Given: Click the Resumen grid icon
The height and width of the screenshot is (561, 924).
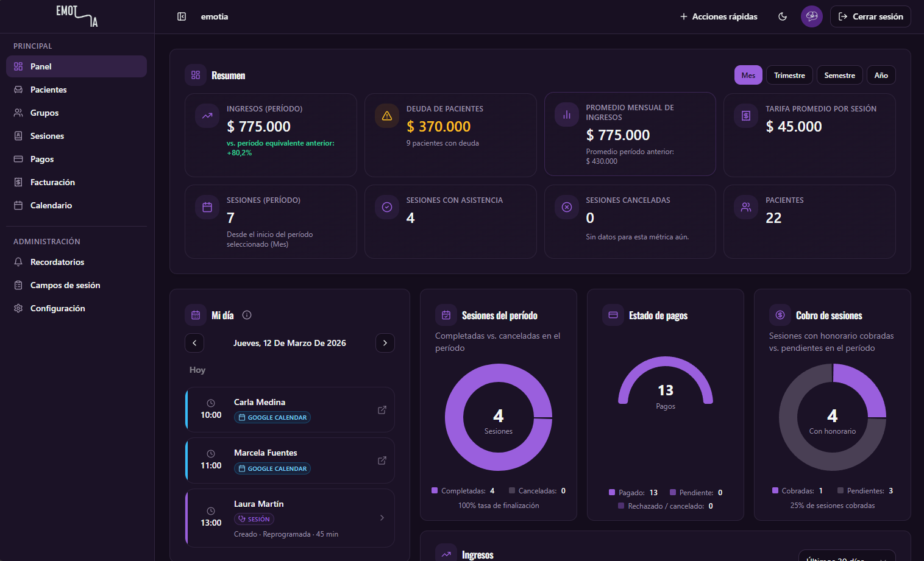Looking at the screenshot, I should click(196, 75).
